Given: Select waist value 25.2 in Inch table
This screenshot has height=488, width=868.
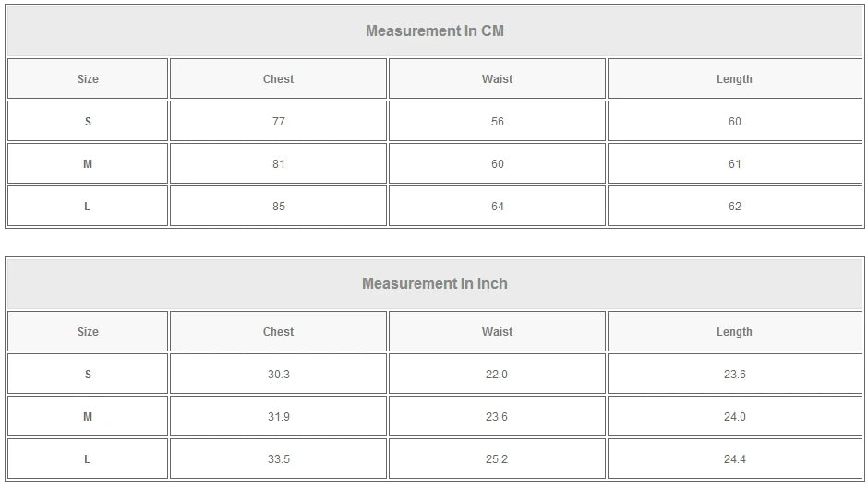Looking at the screenshot, I should coord(497,459).
